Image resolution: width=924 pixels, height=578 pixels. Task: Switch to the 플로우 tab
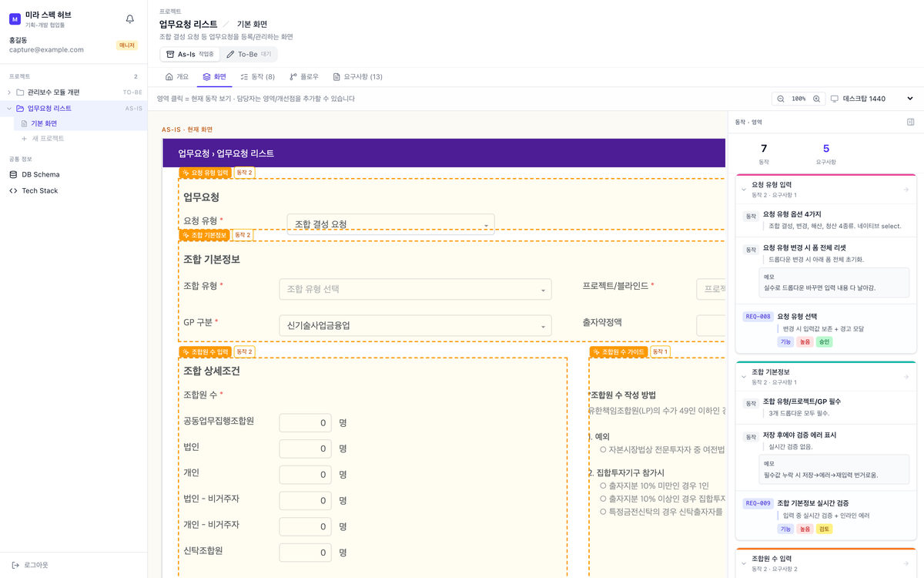pyautogui.click(x=303, y=77)
